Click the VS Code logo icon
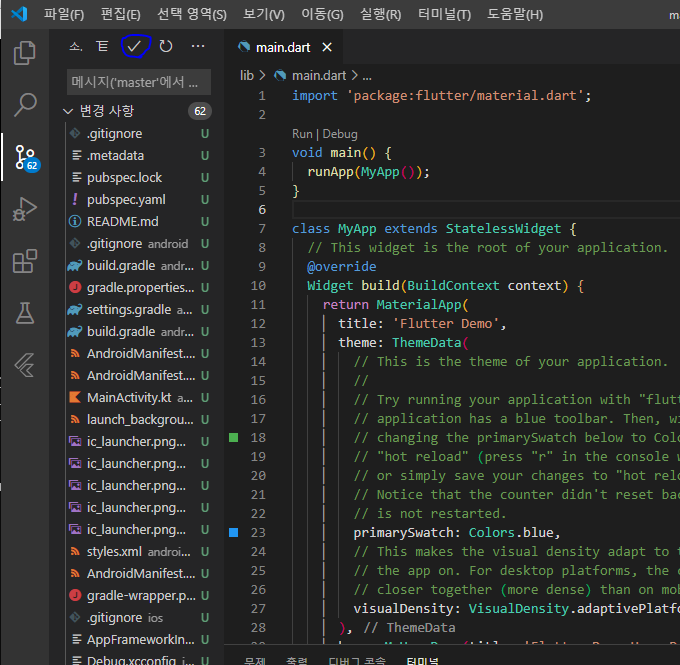 click(20, 14)
